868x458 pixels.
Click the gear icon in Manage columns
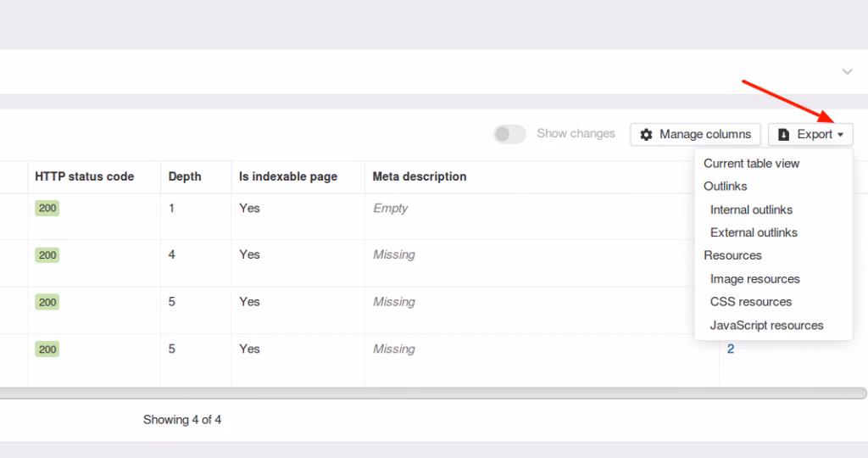(647, 134)
